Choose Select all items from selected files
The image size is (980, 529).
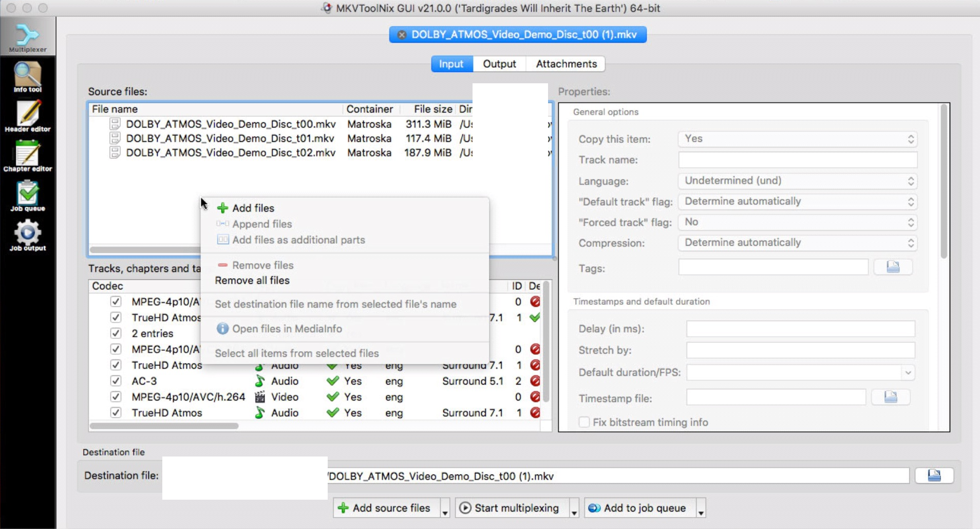click(345, 353)
